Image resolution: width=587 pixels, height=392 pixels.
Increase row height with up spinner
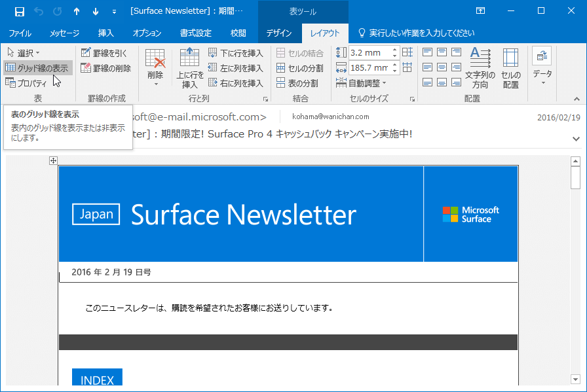coord(394,49)
